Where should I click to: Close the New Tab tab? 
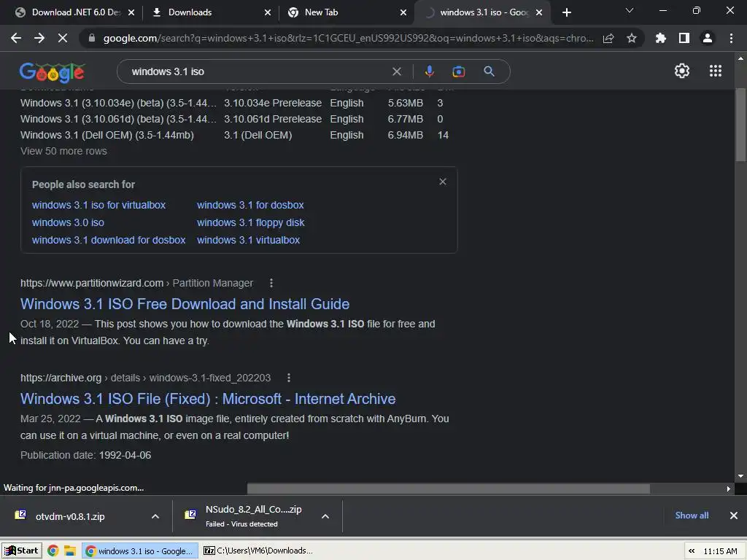pyautogui.click(x=403, y=12)
